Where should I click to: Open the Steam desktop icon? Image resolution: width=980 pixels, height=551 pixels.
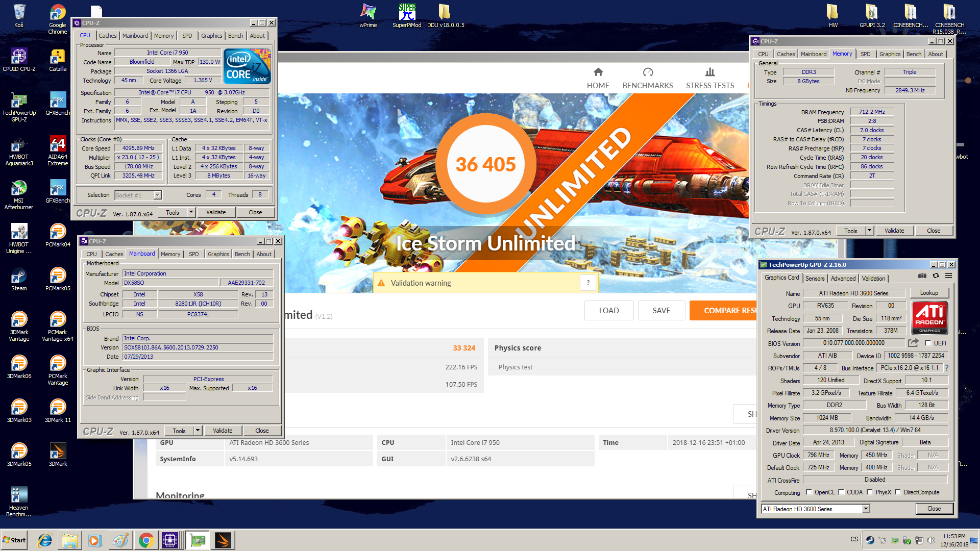(19, 280)
